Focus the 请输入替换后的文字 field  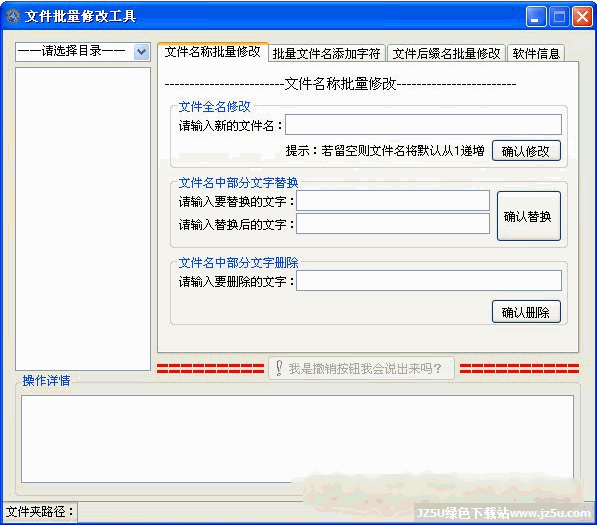[393, 223]
